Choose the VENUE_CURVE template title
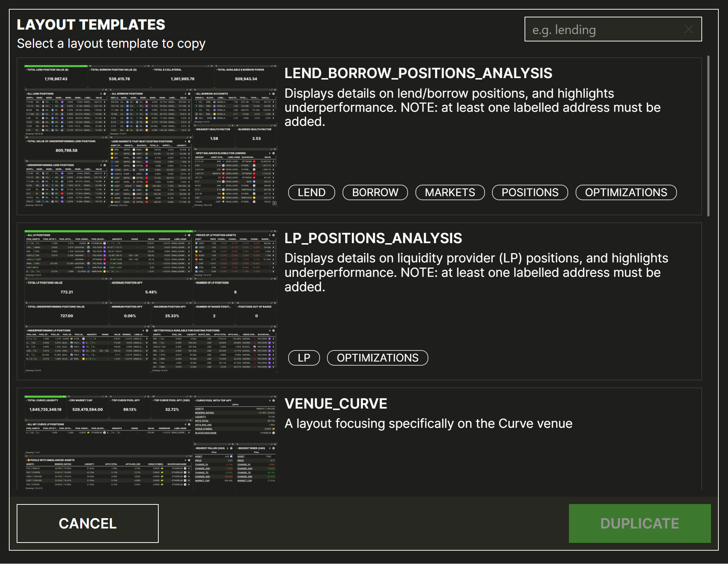Screen dimensions: 728x564 click(336, 404)
